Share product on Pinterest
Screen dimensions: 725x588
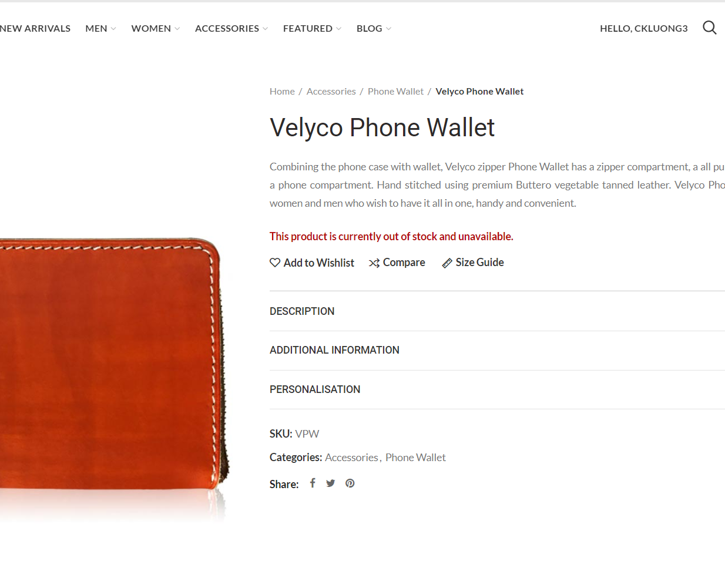pyautogui.click(x=350, y=483)
